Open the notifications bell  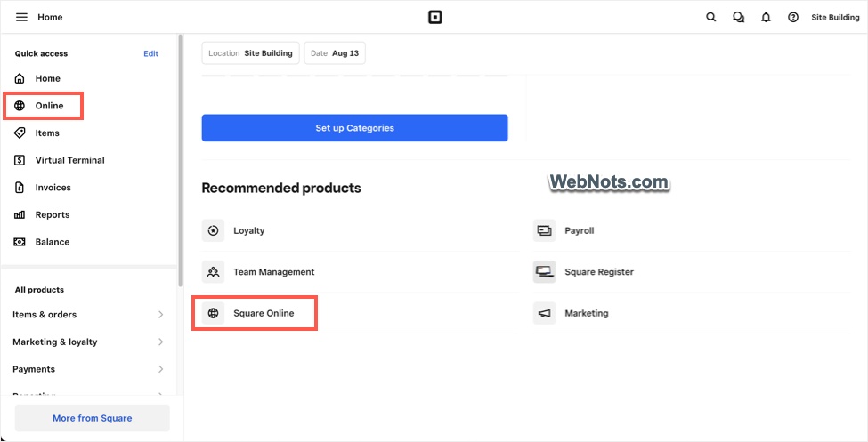point(766,17)
